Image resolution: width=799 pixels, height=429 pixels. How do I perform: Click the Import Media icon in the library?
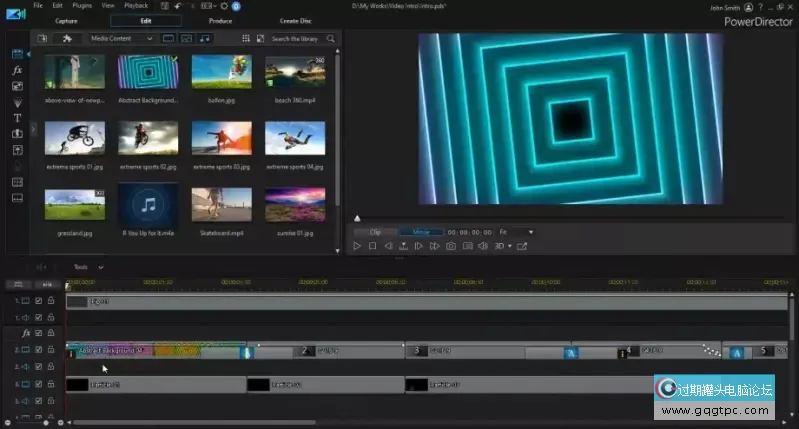(42, 38)
